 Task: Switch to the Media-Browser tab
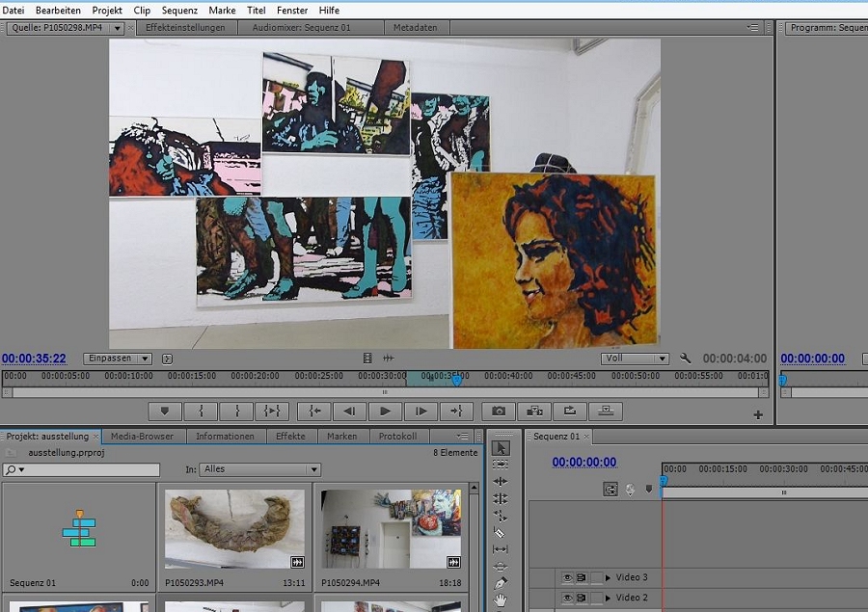coord(143,436)
